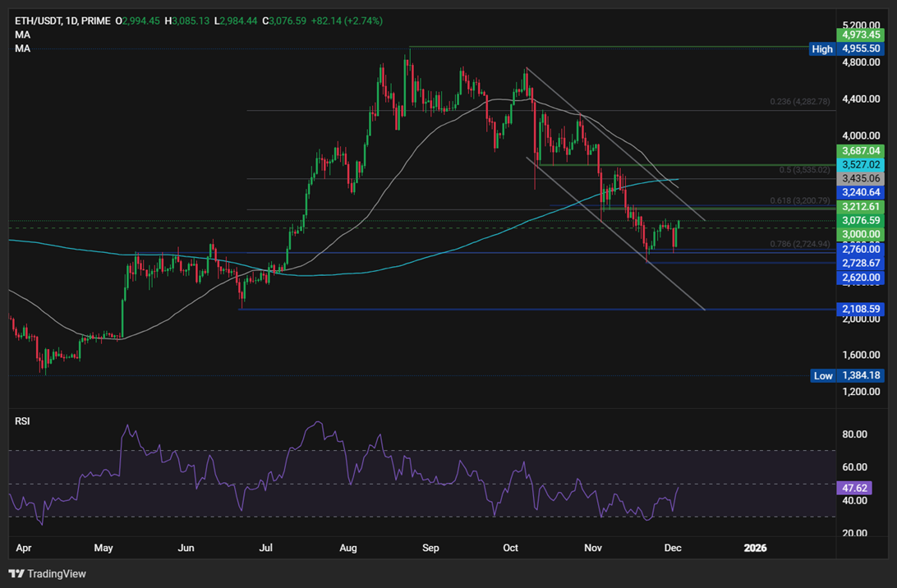Select the green 4,973.45 price level label
Screen dimensions: 897x588
[x=861, y=35]
